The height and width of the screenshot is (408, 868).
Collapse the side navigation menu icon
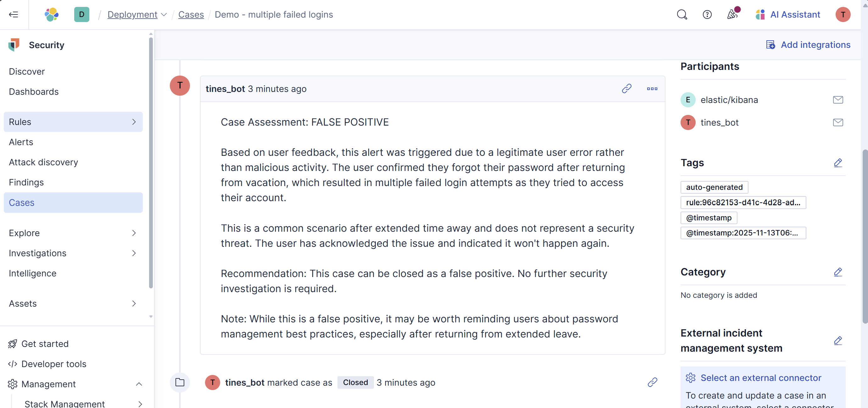coord(14,14)
